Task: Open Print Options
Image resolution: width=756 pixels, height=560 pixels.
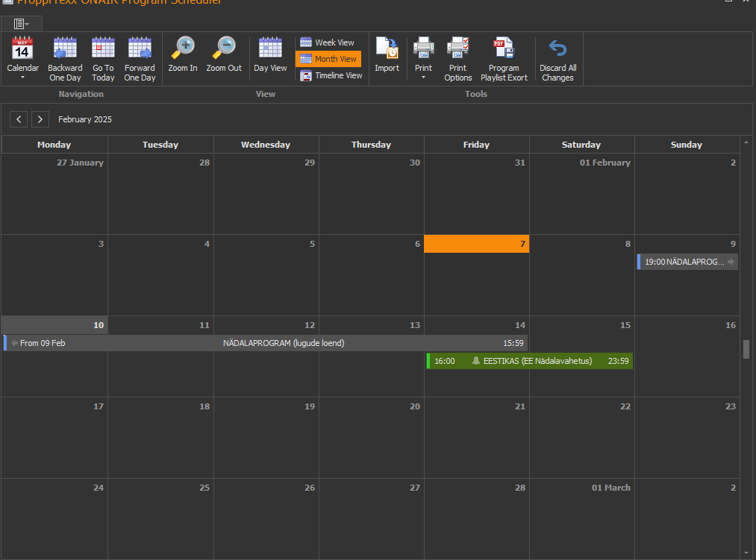Action: (457, 49)
